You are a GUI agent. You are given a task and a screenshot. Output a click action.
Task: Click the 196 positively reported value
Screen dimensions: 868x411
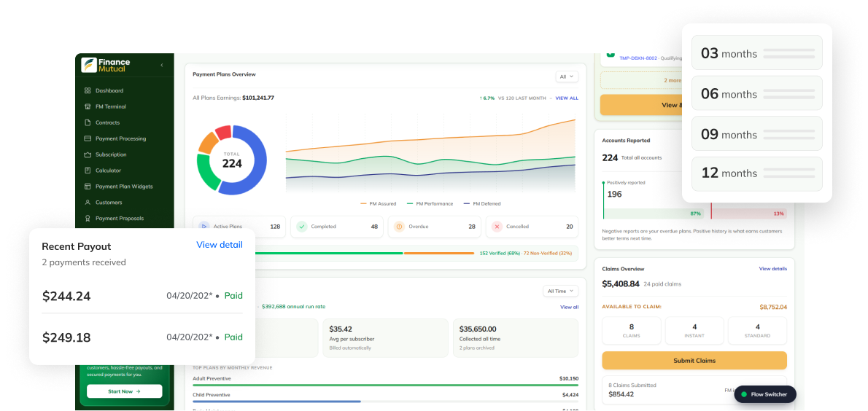coord(614,194)
